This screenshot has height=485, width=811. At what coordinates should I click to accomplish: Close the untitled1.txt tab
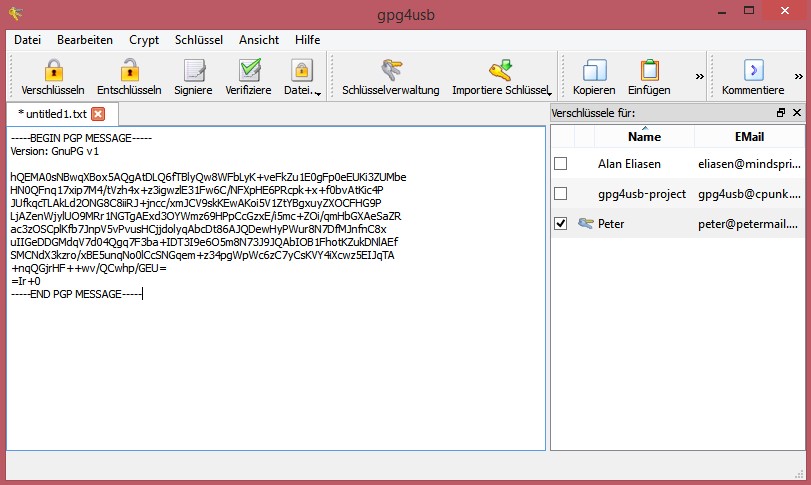click(98, 114)
